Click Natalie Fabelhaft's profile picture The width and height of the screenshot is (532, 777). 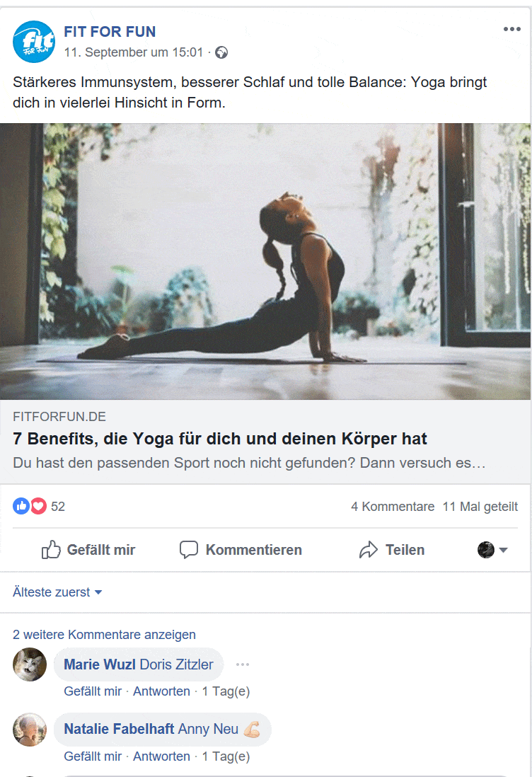(30, 730)
